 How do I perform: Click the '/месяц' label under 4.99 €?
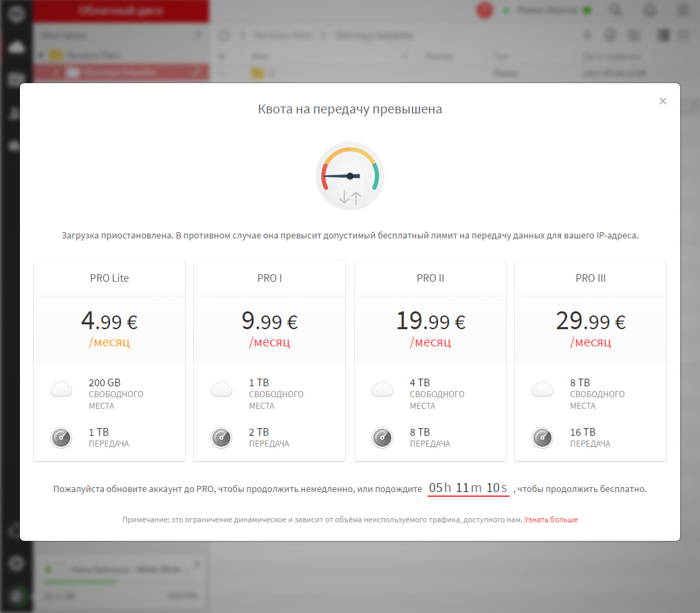(109, 342)
